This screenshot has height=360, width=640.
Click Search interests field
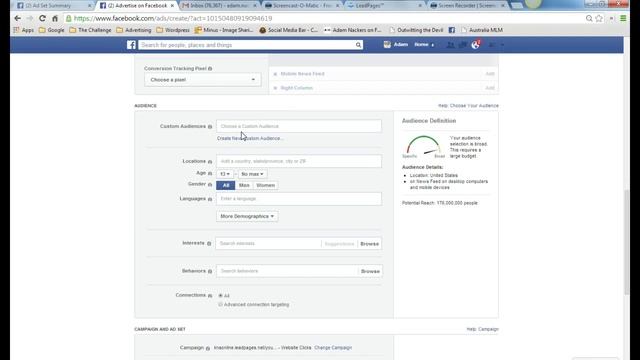268,244
